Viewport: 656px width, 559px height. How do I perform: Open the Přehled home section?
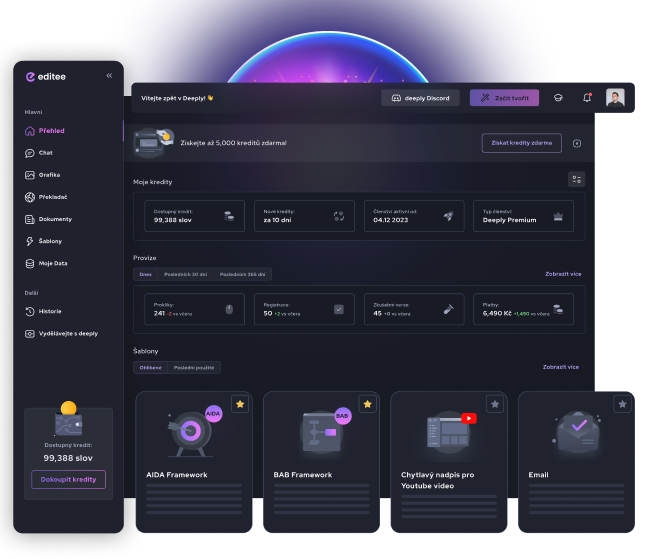tap(45, 131)
